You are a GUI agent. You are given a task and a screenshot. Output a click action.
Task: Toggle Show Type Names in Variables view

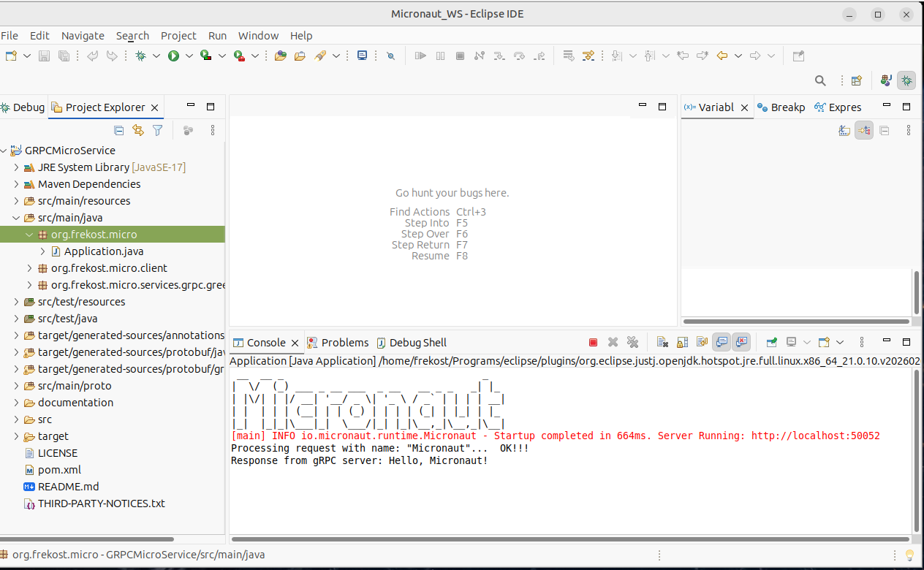click(x=844, y=130)
